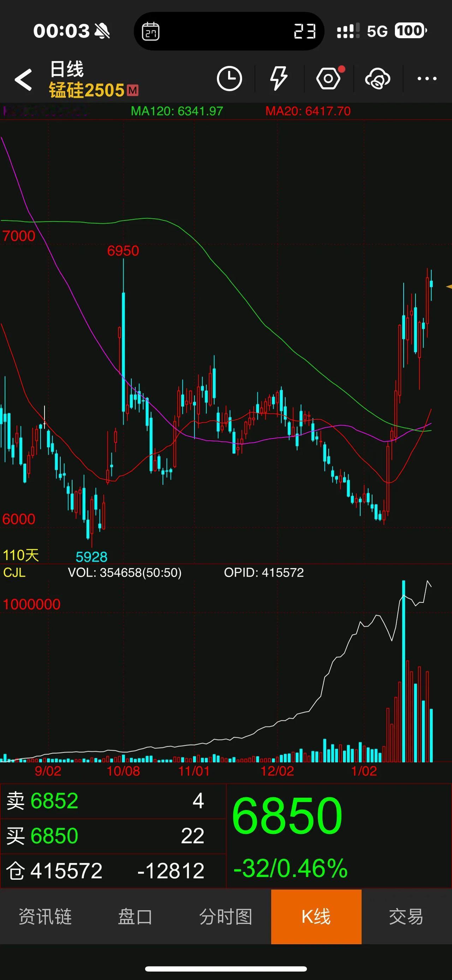Tap the 12/02 date axis label
The height and width of the screenshot is (980, 452).
tap(277, 771)
